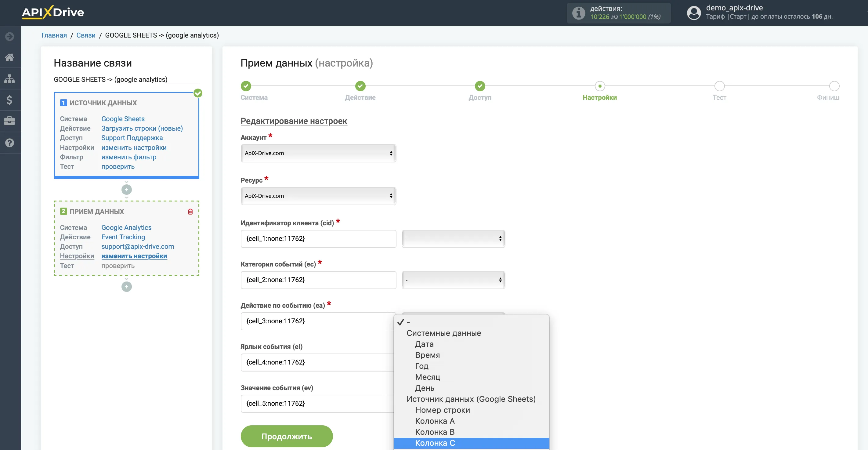Select Год option
This screenshot has height=450, width=868.
[472, 366]
